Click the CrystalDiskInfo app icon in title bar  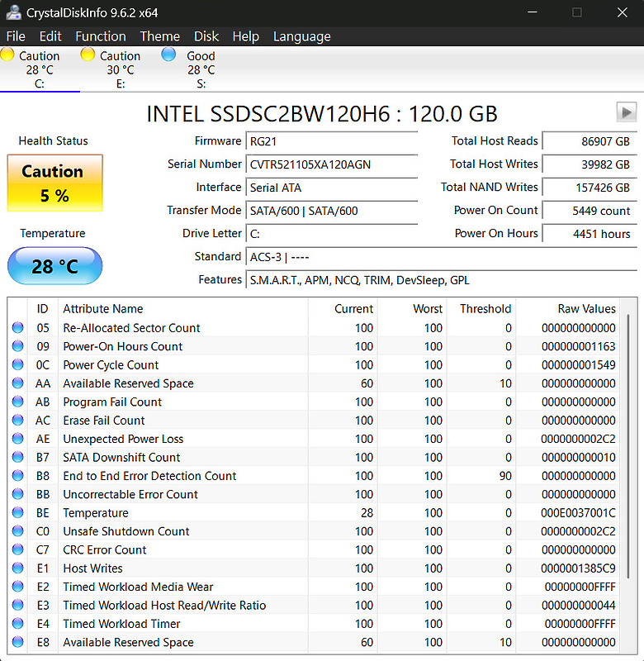tap(13, 12)
